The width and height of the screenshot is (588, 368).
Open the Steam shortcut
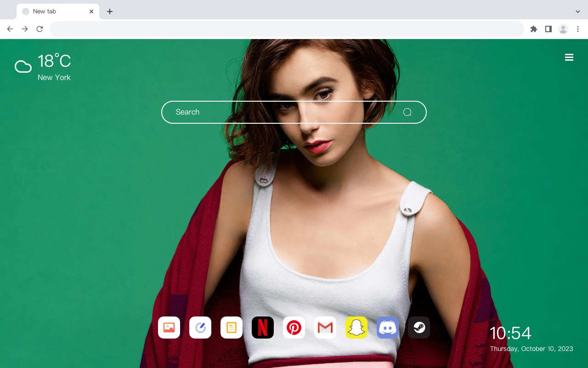point(419,328)
